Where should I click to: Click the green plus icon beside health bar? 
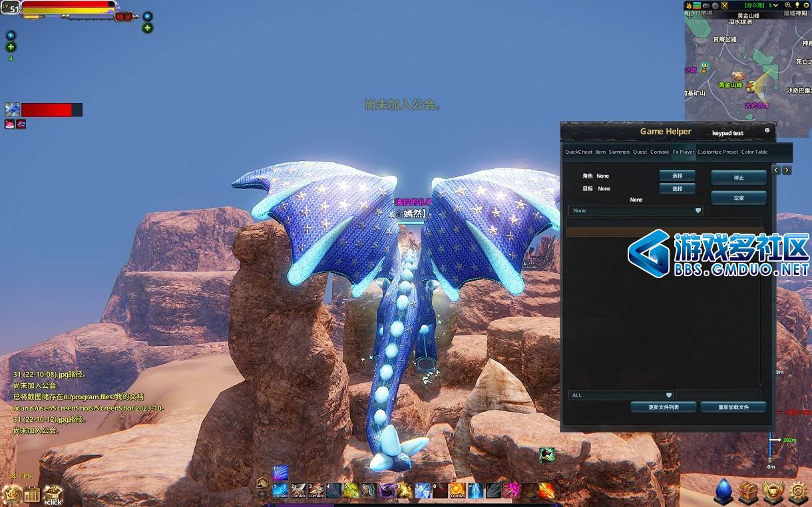click(148, 28)
